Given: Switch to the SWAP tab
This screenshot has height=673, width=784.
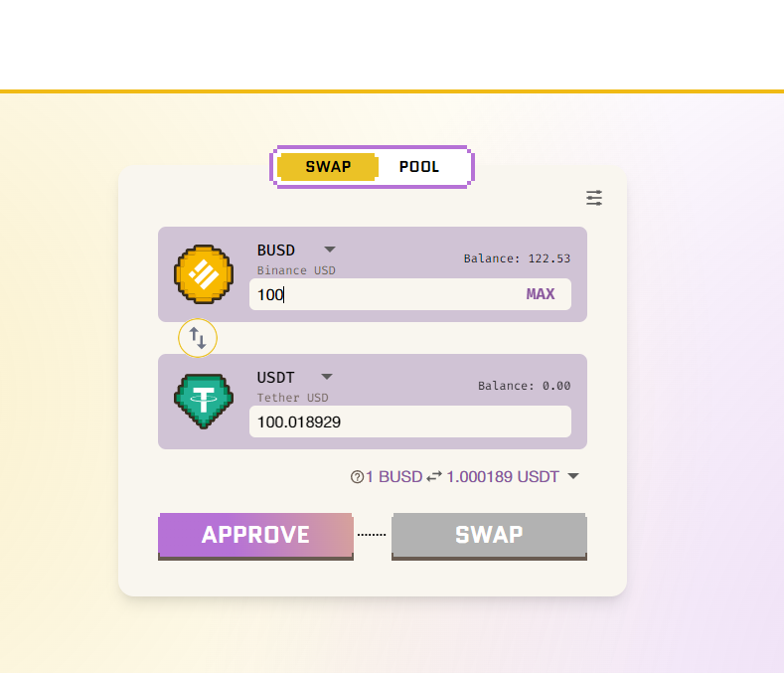Looking at the screenshot, I should click(328, 167).
